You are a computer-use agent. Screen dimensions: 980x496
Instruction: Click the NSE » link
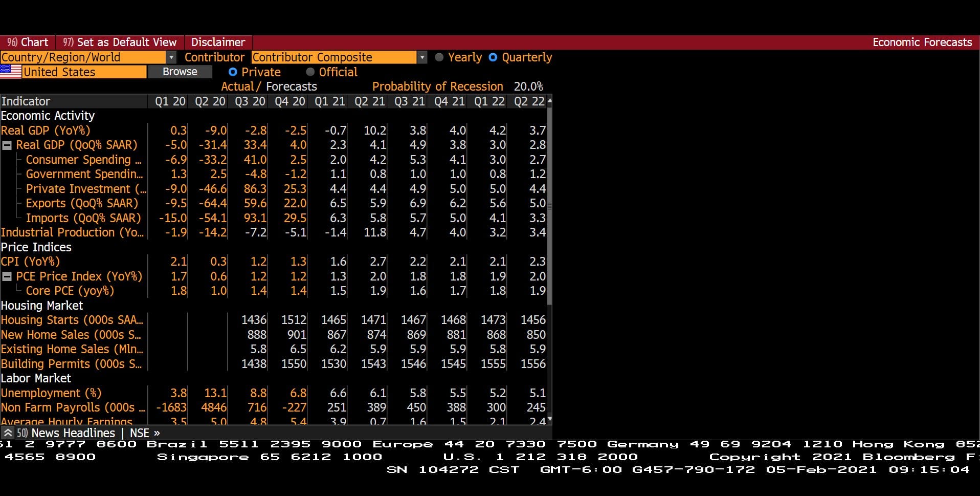click(x=145, y=433)
